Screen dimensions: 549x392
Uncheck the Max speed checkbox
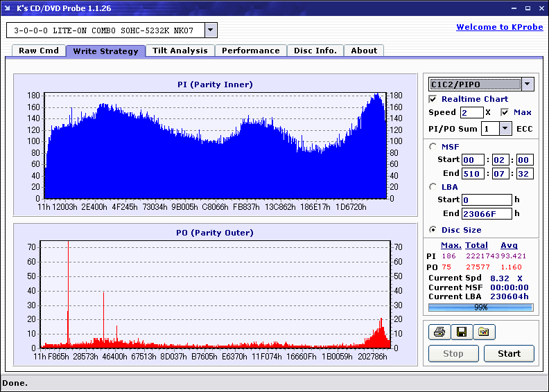(x=505, y=112)
